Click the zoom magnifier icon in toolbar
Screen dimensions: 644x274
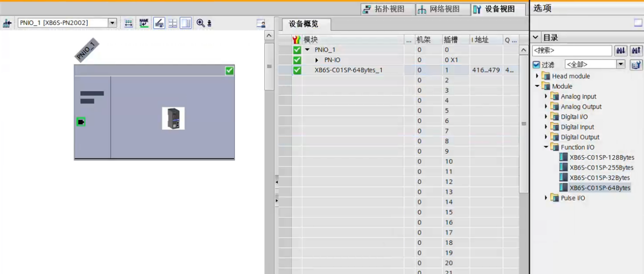200,23
